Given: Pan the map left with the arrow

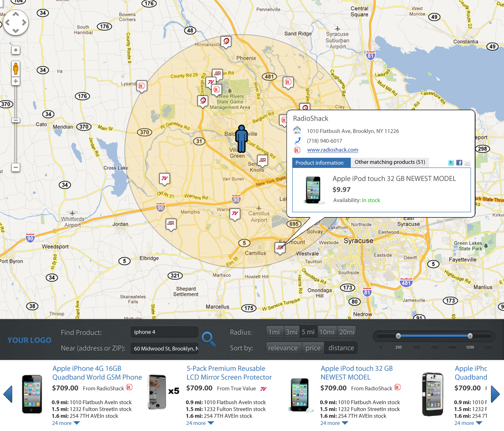Looking at the screenshot, I should click(x=7, y=22).
